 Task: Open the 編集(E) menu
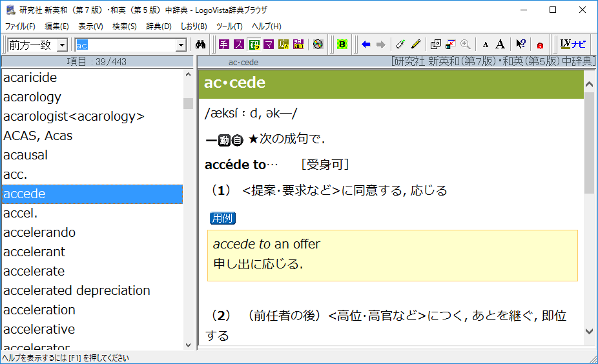(56, 26)
